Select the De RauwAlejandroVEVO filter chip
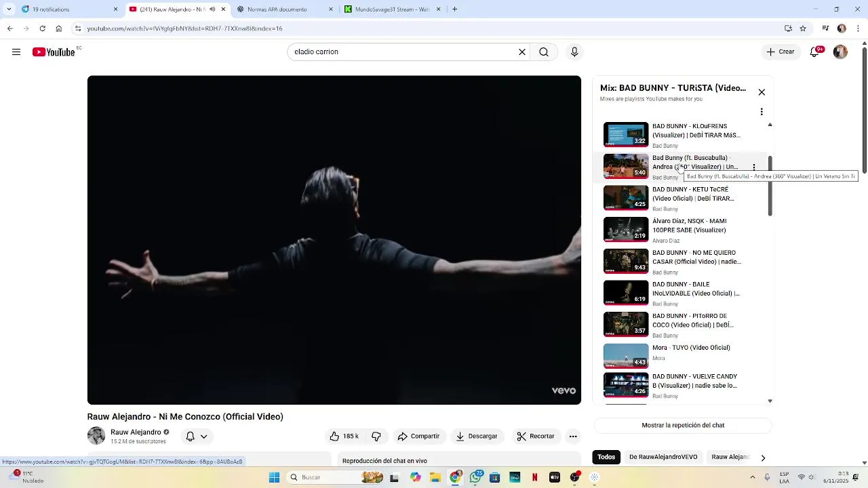This screenshot has height=488, width=868. [663, 457]
